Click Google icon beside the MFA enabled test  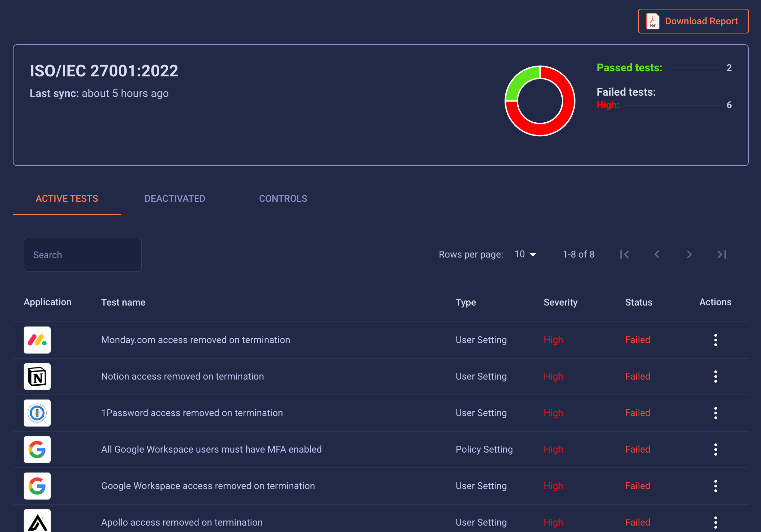coord(37,450)
